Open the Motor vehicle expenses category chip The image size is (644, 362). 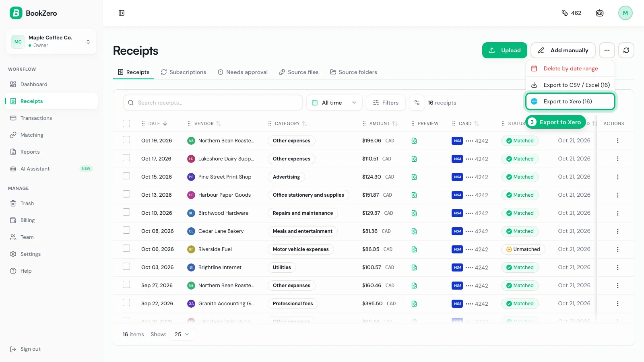301,249
